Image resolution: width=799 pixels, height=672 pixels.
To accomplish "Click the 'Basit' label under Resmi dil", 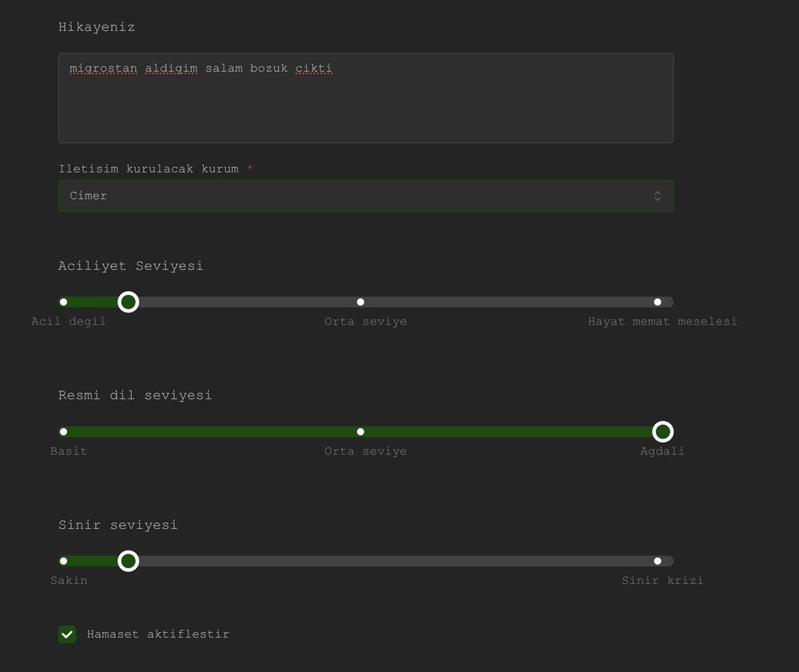I will pos(69,451).
